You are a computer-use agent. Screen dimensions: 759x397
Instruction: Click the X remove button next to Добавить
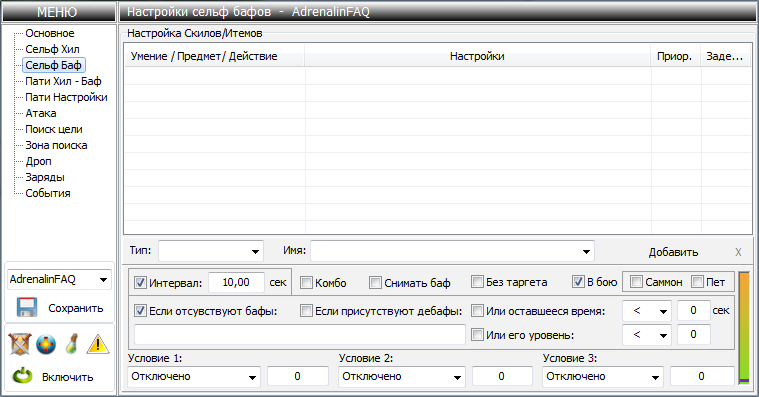(738, 252)
